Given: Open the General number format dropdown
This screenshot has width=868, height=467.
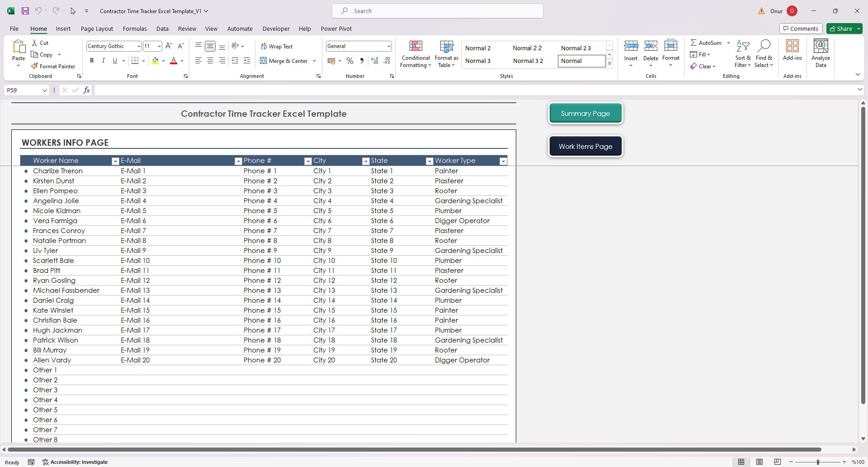Looking at the screenshot, I should [x=389, y=46].
